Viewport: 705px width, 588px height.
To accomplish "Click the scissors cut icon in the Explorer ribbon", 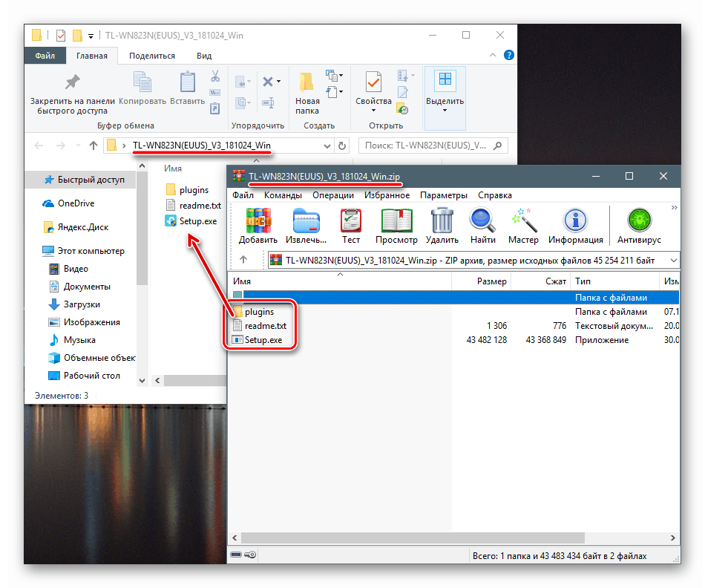I will [x=215, y=76].
